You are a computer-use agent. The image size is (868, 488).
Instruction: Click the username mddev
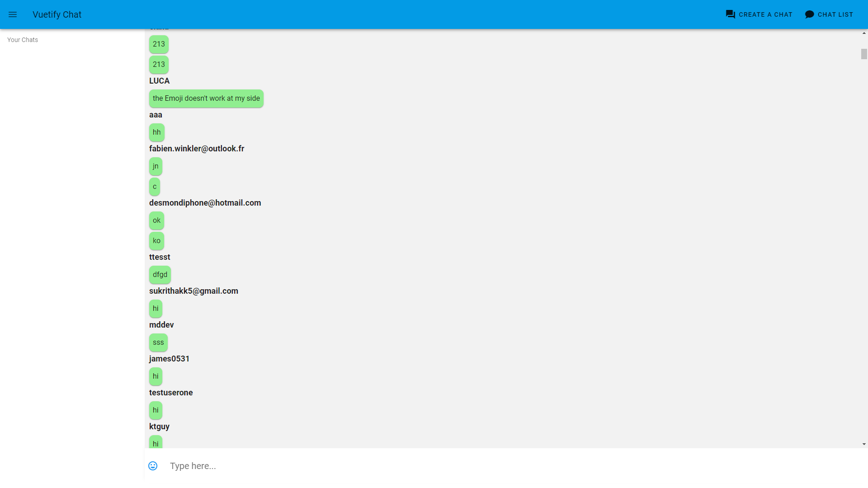click(x=161, y=325)
